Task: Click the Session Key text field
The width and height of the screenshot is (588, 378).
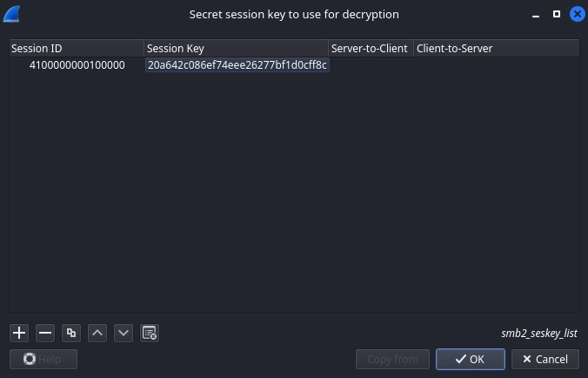Action: (x=237, y=65)
